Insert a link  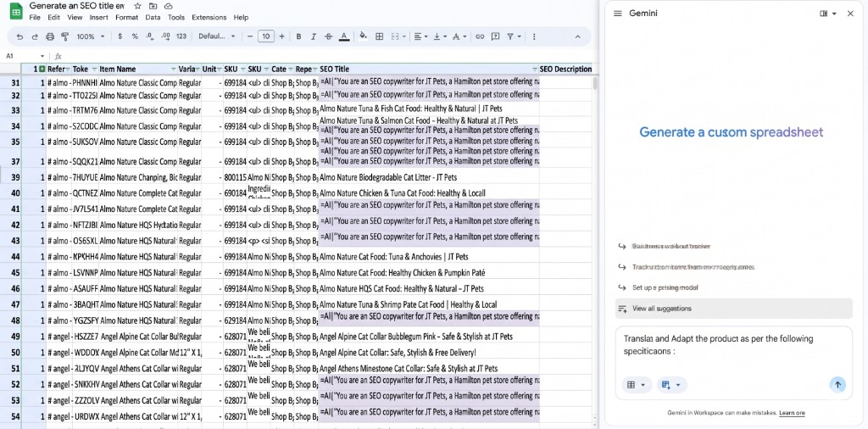(480, 36)
